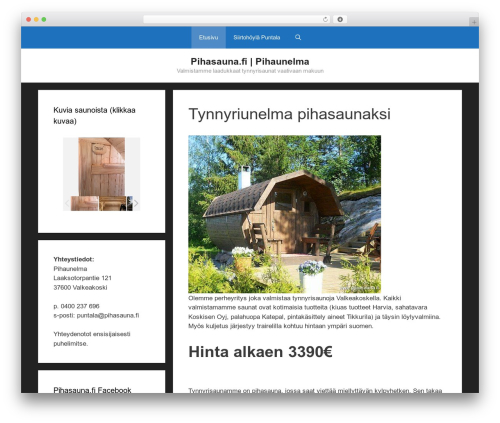This screenshot has width=500, height=423.
Task: Open the search icon in blue navbar
Action: [298, 37]
